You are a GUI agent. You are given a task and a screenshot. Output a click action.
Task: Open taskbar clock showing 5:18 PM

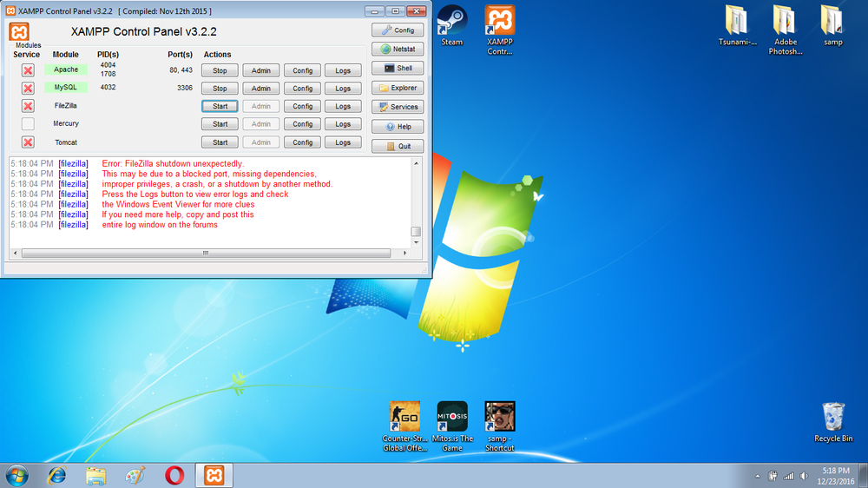click(x=835, y=476)
